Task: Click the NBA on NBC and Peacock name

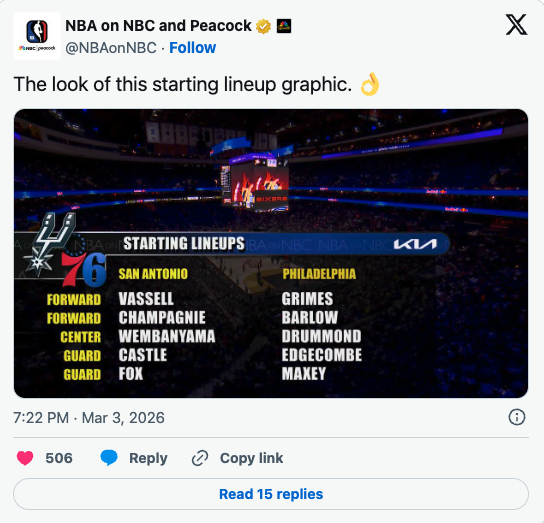Action: 158,26
